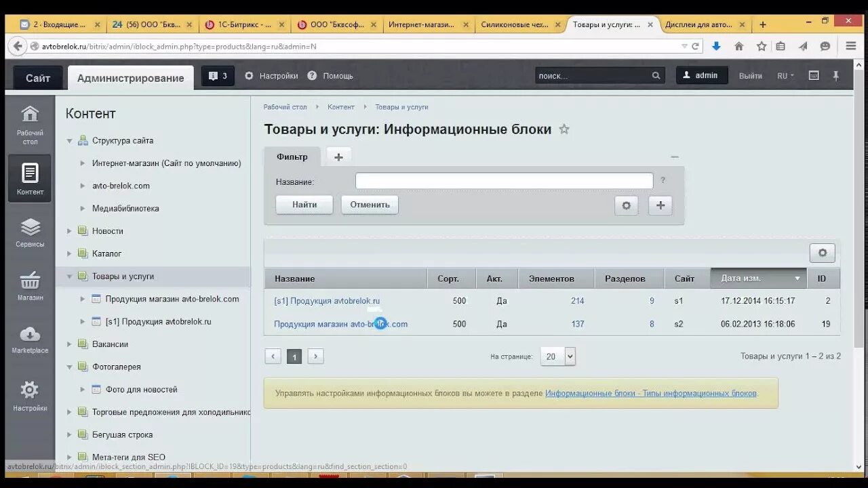Image resolution: width=868 pixels, height=488 pixels.
Task: Click the Отменить button
Action: pyautogui.click(x=370, y=205)
